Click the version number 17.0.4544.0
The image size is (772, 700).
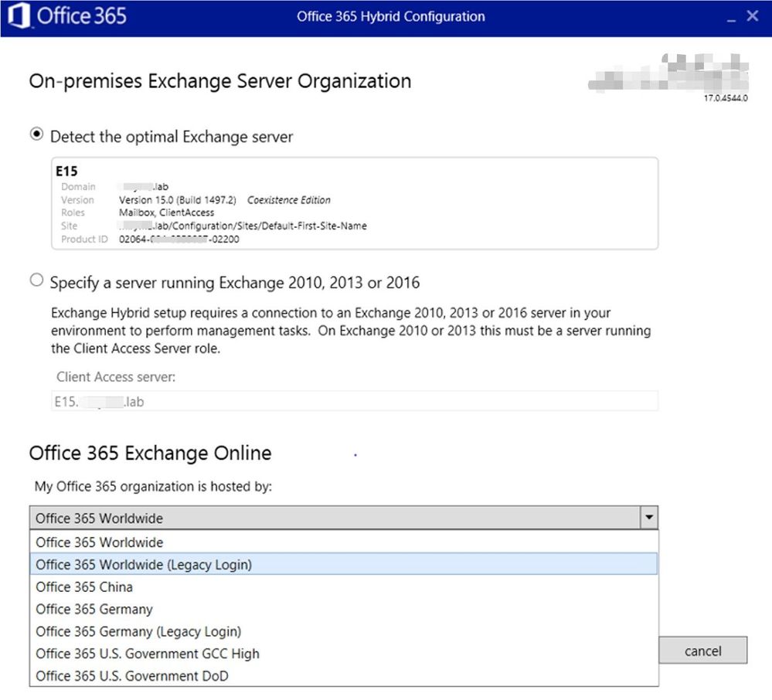point(725,99)
